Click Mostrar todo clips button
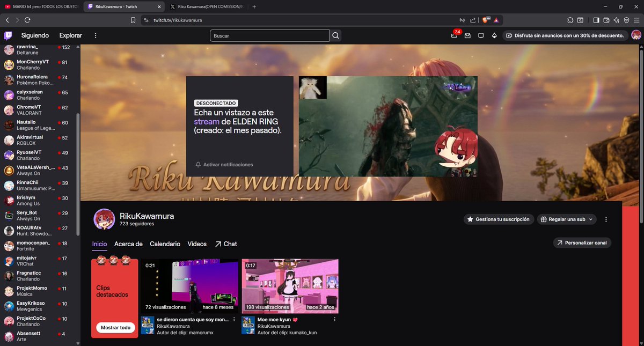 (115, 328)
